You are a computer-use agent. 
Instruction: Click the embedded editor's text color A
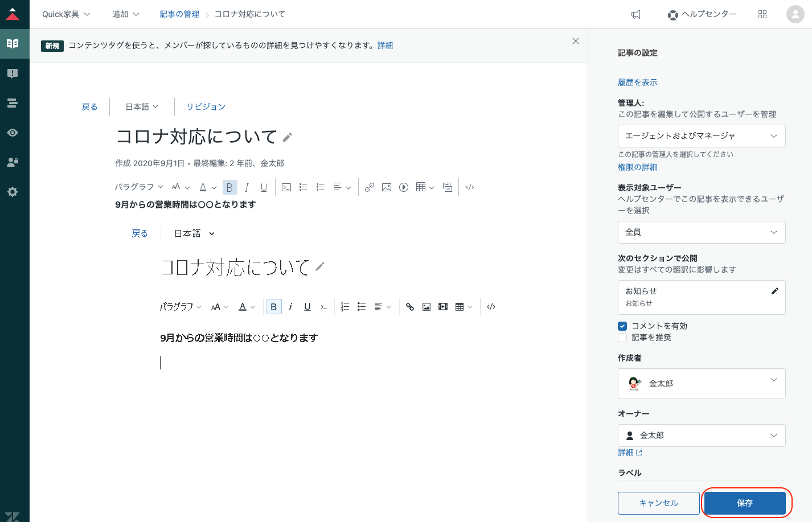click(x=243, y=307)
